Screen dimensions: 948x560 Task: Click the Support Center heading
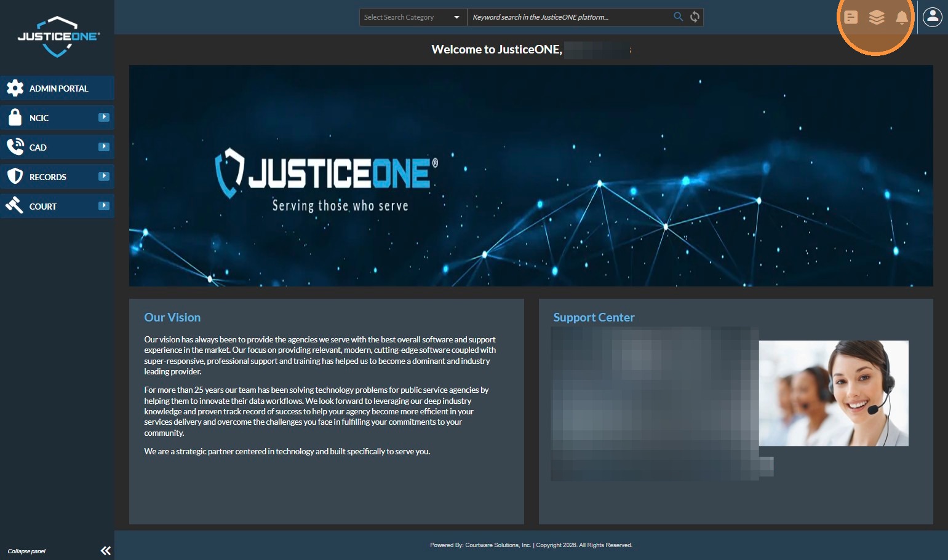click(x=594, y=317)
